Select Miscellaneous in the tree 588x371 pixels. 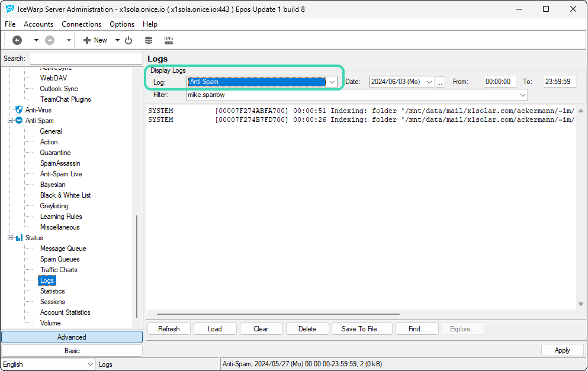tap(60, 227)
